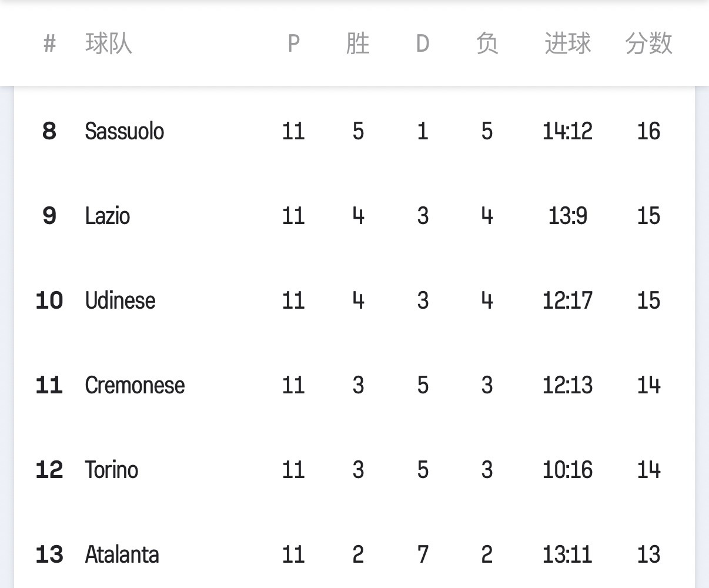The image size is (709, 588).
Task: Click the 进球 column header
Action: pos(567,44)
